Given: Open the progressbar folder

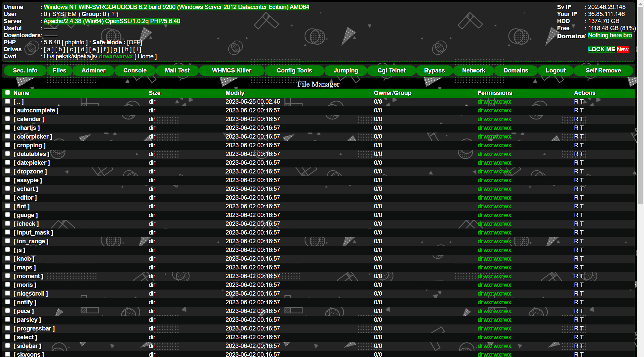Looking at the screenshot, I should (x=34, y=328).
